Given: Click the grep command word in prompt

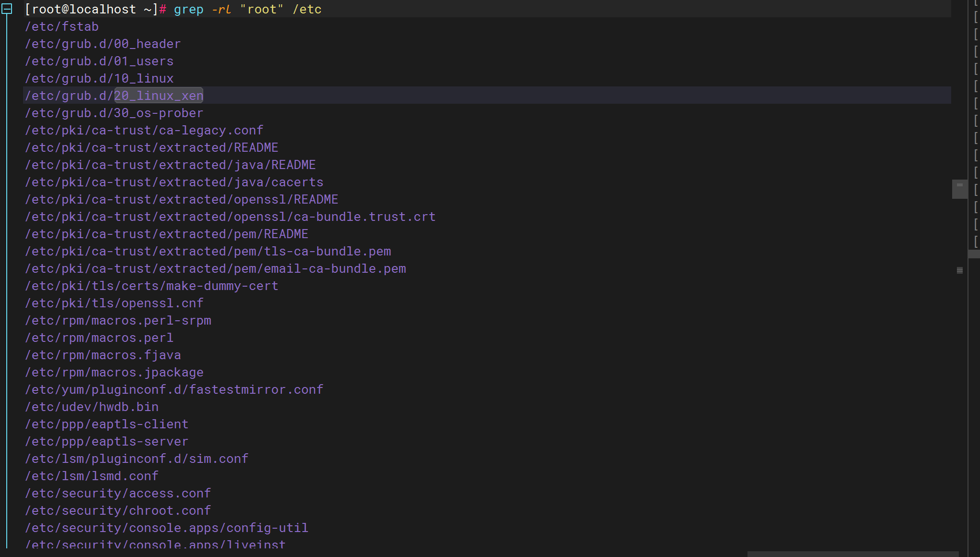Looking at the screenshot, I should [x=188, y=9].
